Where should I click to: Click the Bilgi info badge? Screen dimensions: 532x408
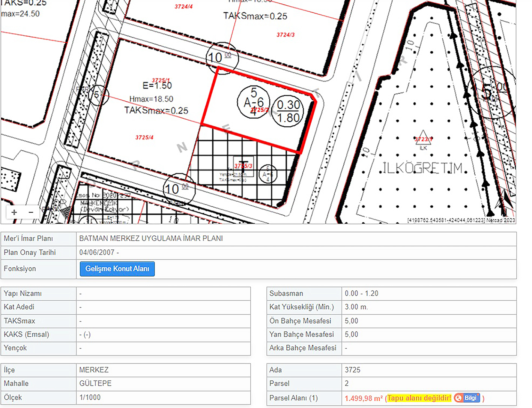click(467, 398)
